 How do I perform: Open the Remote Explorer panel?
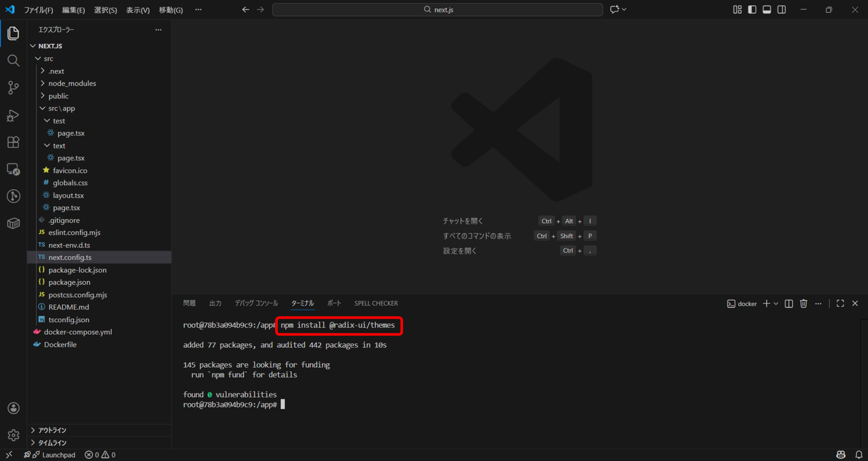pyautogui.click(x=13, y=170)
